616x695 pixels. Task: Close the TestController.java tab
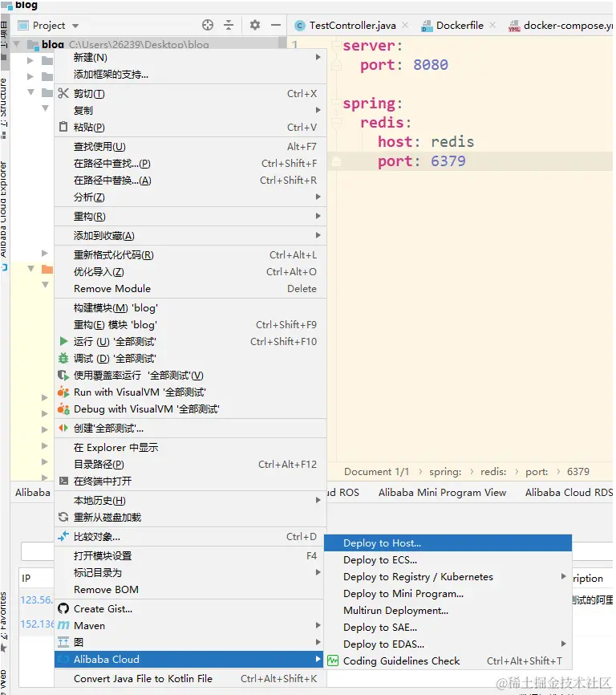405,25
